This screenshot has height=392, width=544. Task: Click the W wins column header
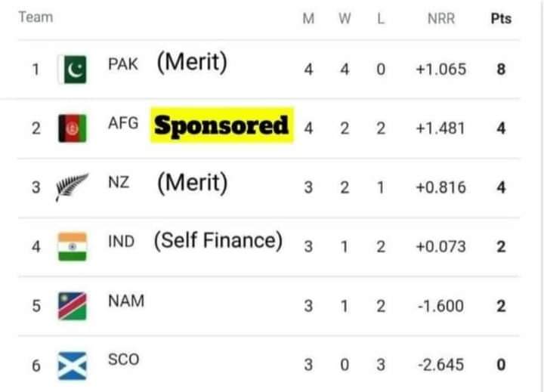pos(345,18)
